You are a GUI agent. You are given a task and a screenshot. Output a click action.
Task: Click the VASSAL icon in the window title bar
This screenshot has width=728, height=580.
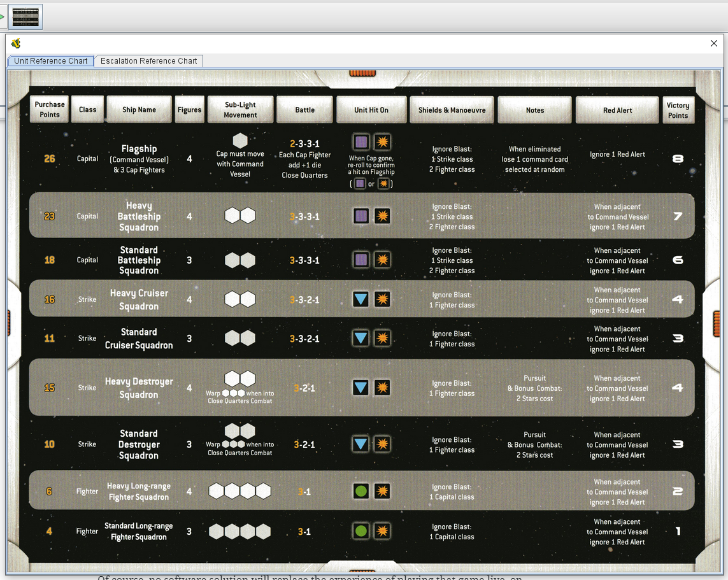pyautogui.click(x=16, y=43)
